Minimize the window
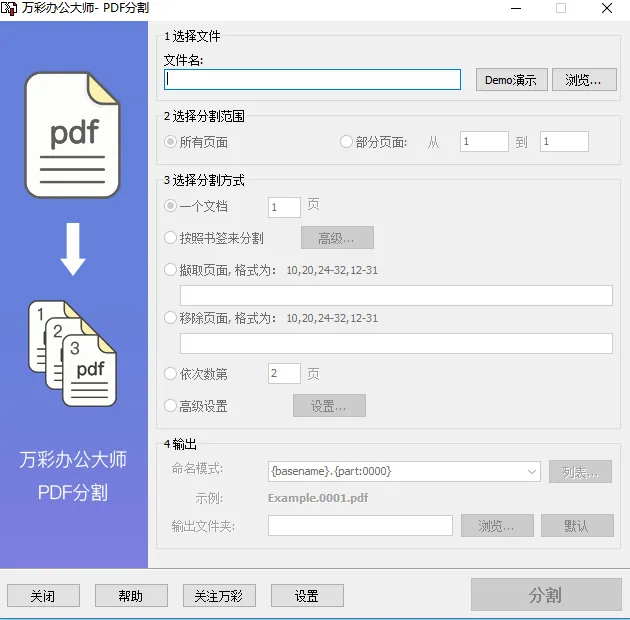This screenshot has width=630, height=620. (x=516, y=8)
